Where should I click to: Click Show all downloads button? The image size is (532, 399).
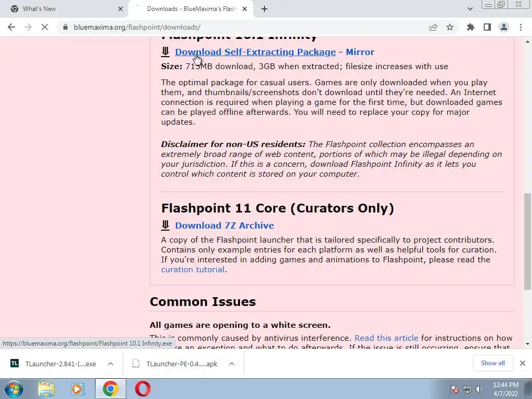(x=493, y=363)
